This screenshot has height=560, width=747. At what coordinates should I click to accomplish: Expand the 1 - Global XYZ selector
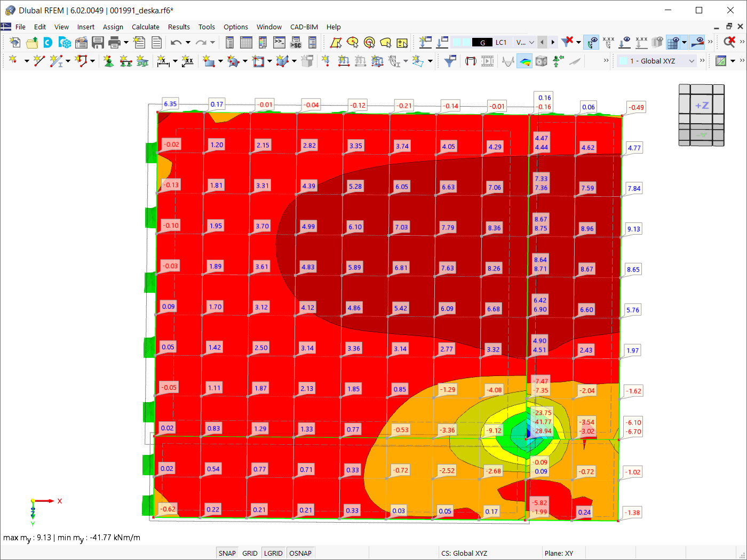click(x=691, y=61)
